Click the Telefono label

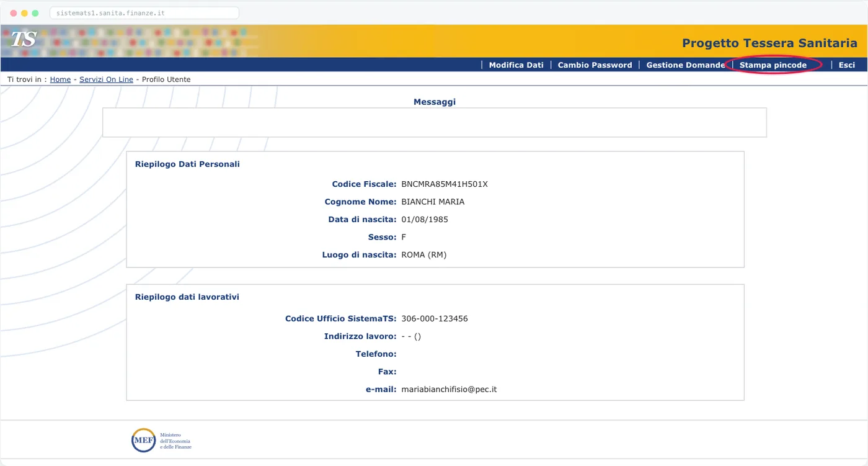click(x=376, y=354)
